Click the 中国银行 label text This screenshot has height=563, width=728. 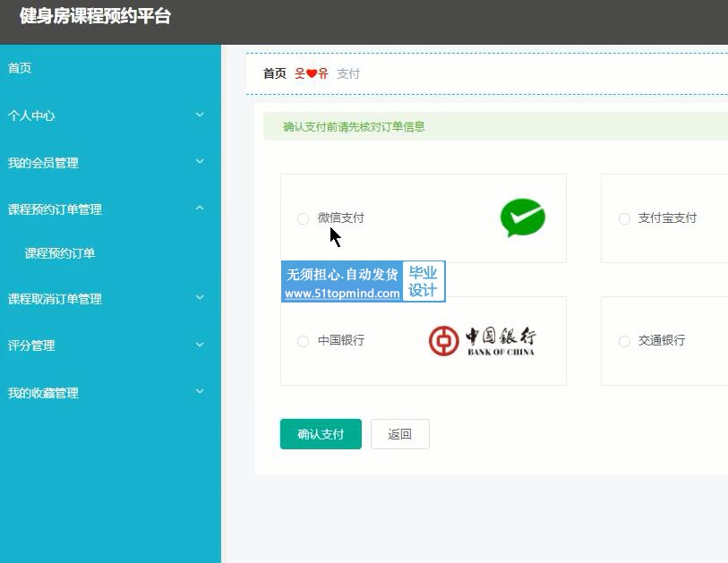pos(341,340)
